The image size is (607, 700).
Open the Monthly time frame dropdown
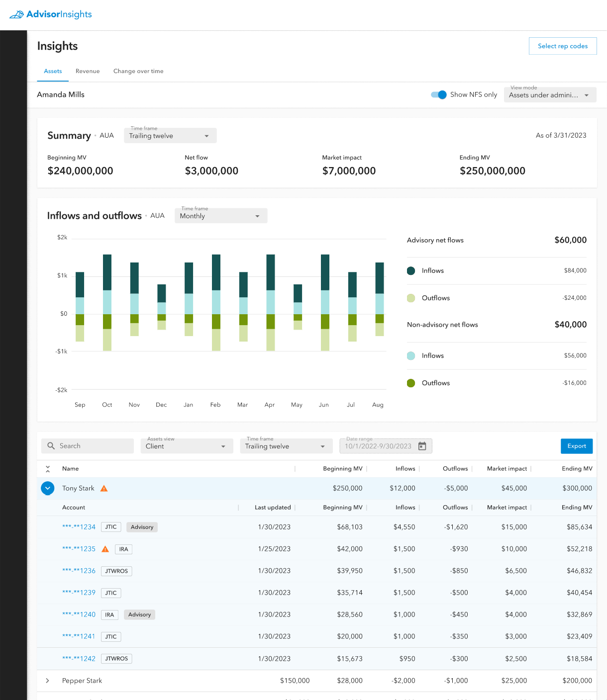click(x=220, y=216)
